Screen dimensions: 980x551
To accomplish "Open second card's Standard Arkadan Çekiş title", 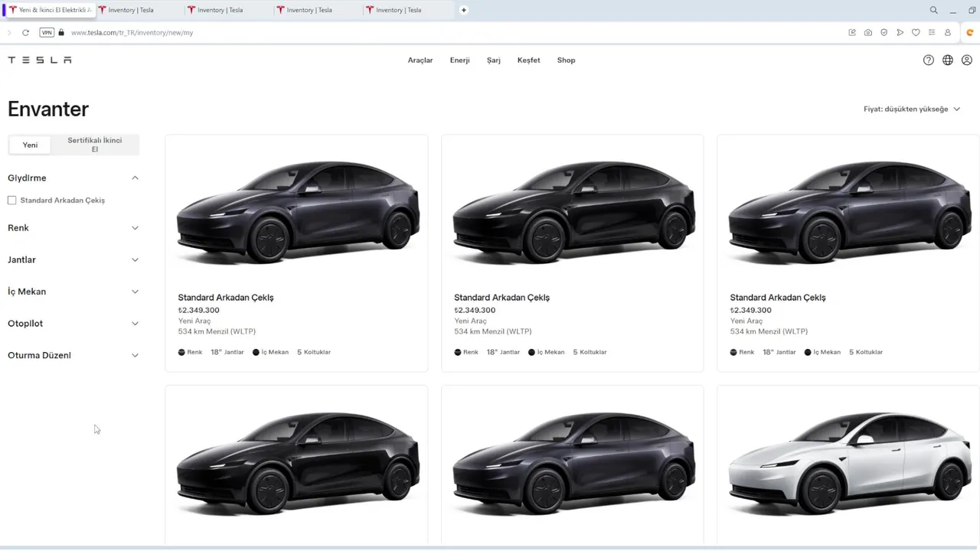I will pyautogui.click(x=501, y=298).
